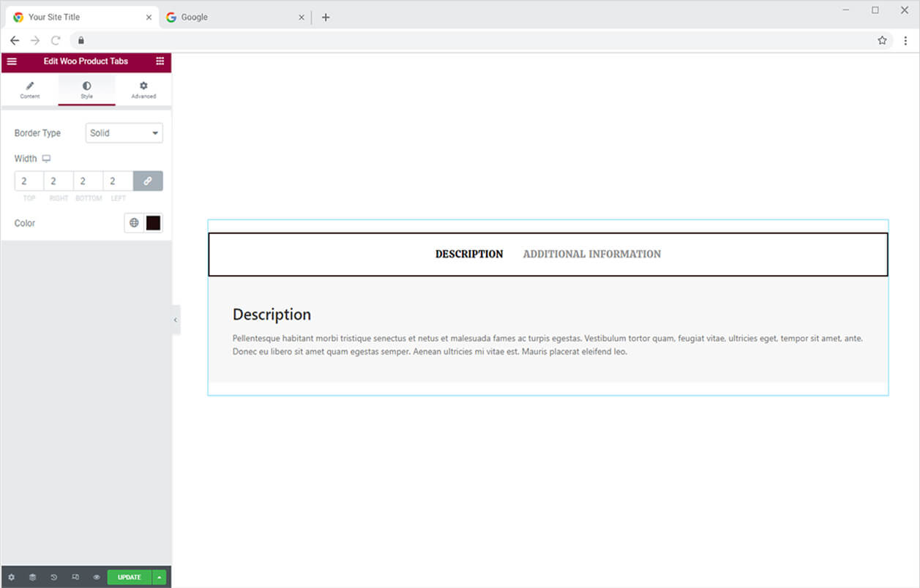Open the Border Type dropdown
920x588 pixels.
click(x=124, y=133)
